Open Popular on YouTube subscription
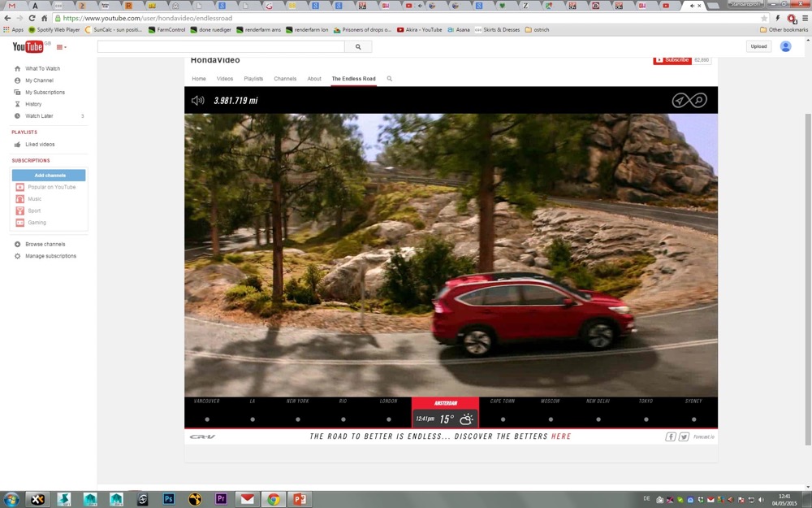Image resolution: width=812 pixels, height=508 pixels. click(x=51, y=187)
